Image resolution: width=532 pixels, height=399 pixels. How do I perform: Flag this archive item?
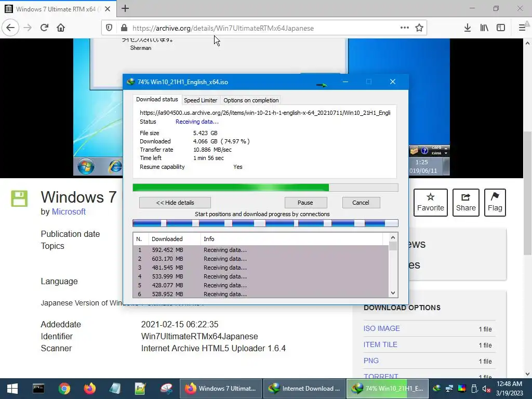pos(495,203)
